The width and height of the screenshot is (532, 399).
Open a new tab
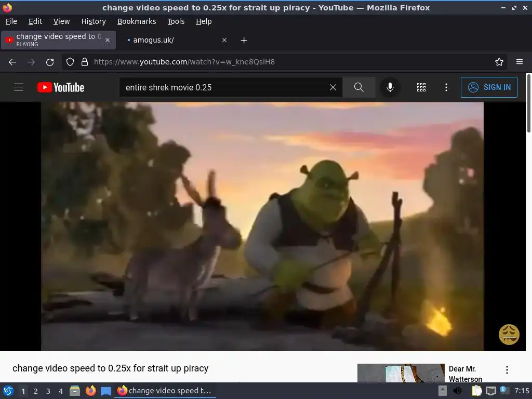(x=244, y=41)
